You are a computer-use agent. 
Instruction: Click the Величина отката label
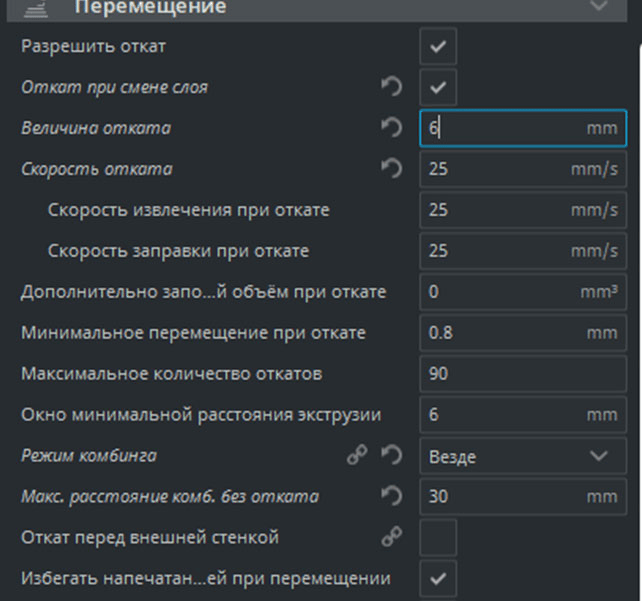click(x=96, y=128)
